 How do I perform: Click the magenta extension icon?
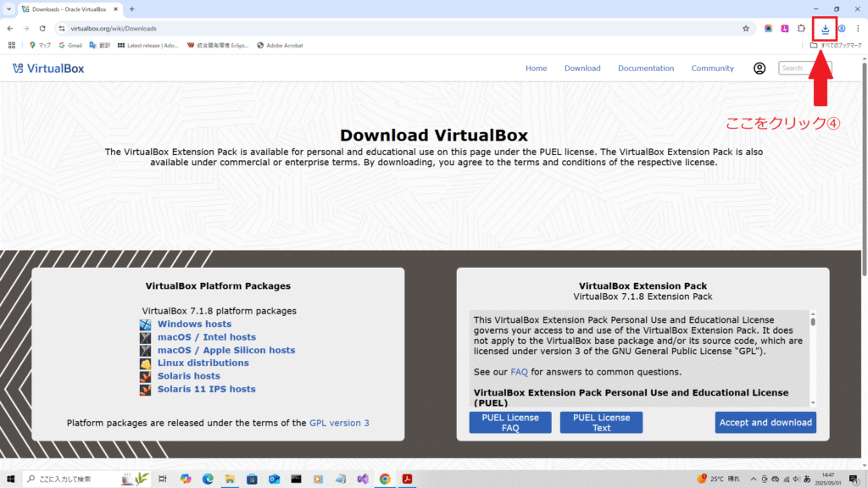(x=784, y=29)
